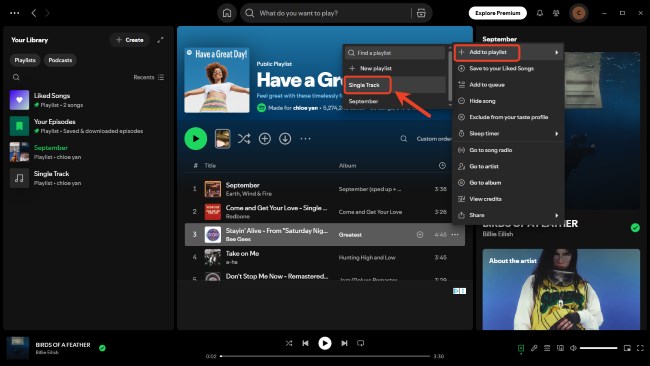Screen dimensions: 650x366
Task: Open the Custom order sort dropdown
Action: coord(434,138)
